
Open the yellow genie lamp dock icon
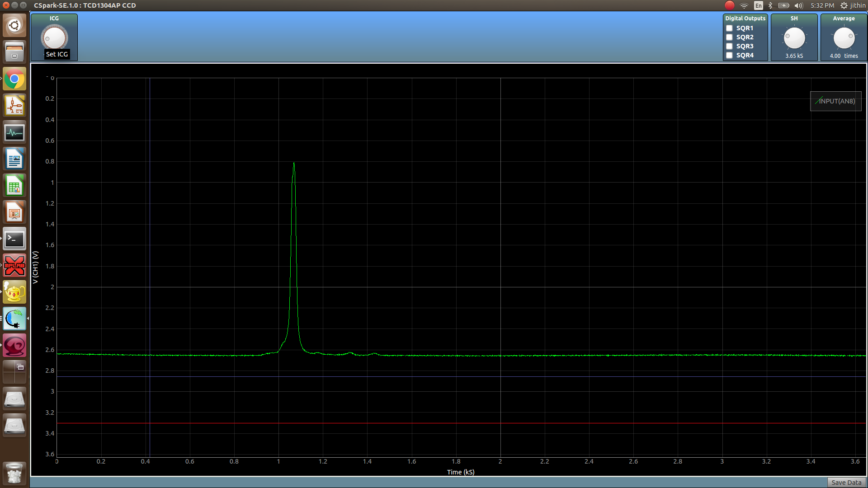[x=14, y=292]
